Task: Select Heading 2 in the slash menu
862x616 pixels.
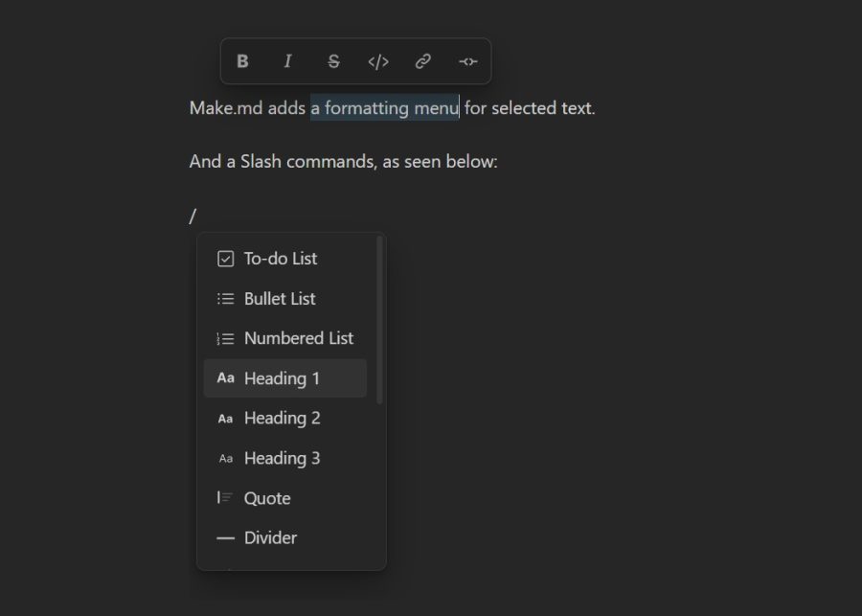Action: click(x=284, y=418)
